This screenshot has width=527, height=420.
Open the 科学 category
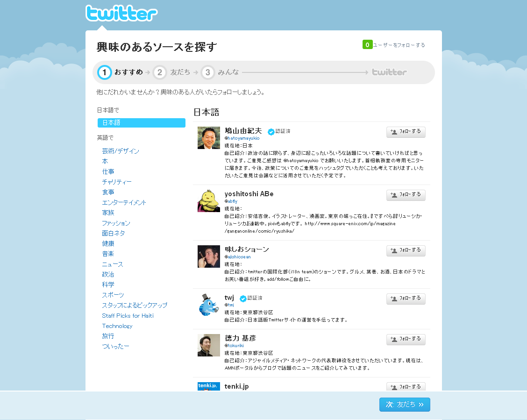(108, 285)
